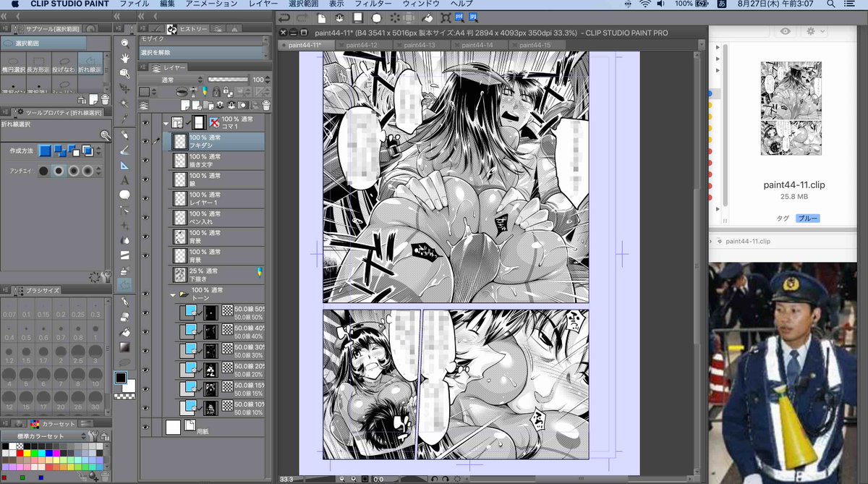Viewport: 868px width, 484px height.
Task: Select the Eyedropper tool
Action: [x=124, y=119]
